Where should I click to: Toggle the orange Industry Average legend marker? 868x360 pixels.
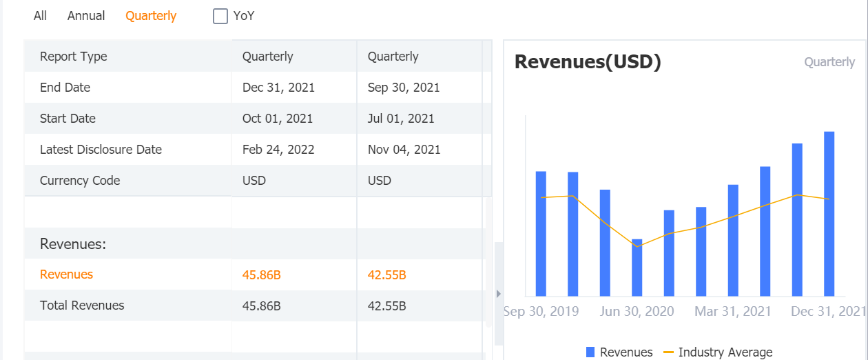(668, 352)
